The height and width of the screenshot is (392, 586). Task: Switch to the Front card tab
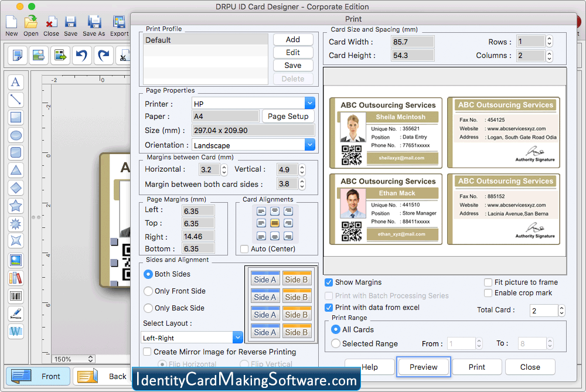(x=38, y=376)
